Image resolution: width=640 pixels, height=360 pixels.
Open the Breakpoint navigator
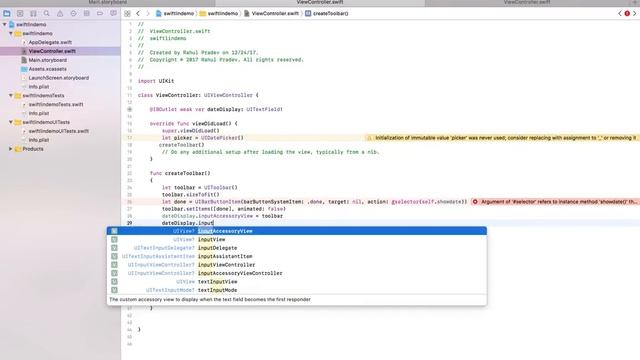click(x=100, y=13)
